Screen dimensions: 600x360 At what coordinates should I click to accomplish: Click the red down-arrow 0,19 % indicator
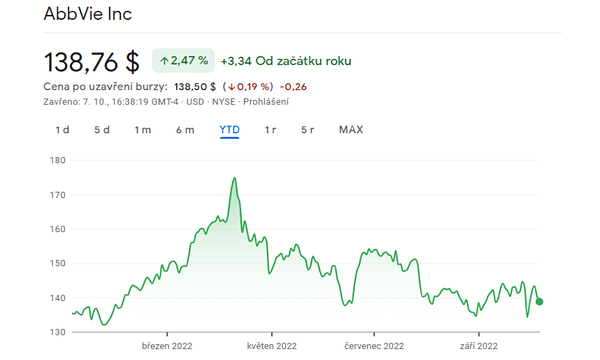click(250, 87)
